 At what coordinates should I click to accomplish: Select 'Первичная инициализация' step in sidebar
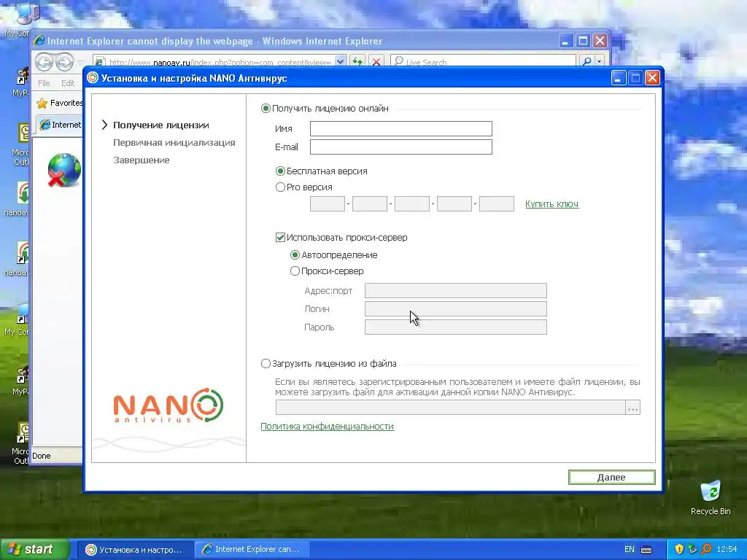click(x=174, y=143)
